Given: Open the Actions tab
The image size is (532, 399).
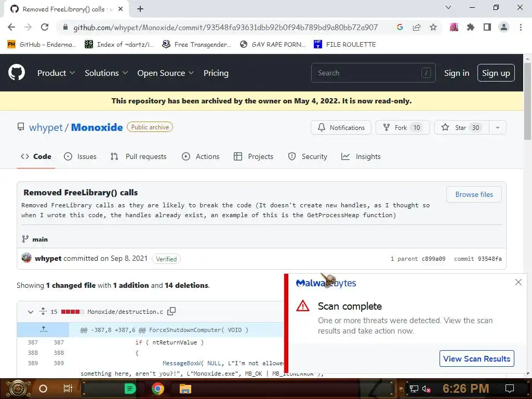Looking at the screenshot, I should point(201,156).
